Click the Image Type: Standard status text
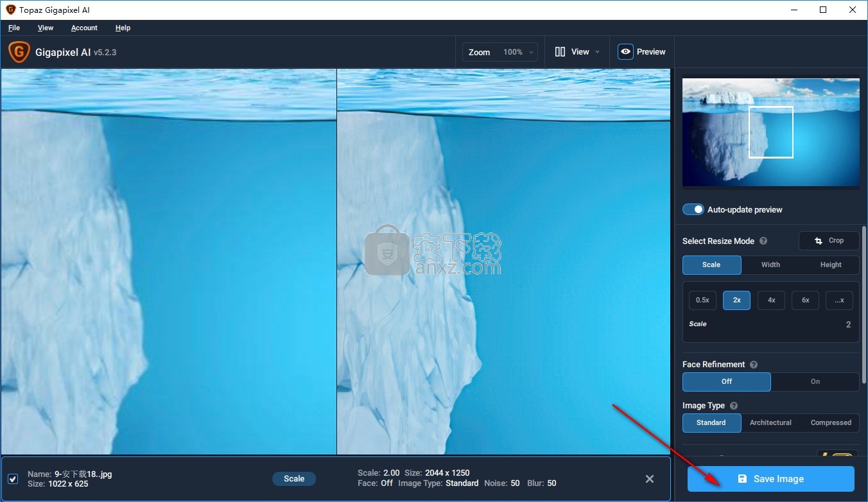The image size is (868, 502). click(438, 483)
